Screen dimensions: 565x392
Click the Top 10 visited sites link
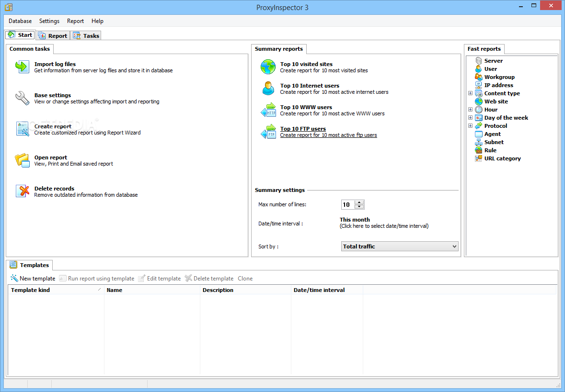(306, 64)
